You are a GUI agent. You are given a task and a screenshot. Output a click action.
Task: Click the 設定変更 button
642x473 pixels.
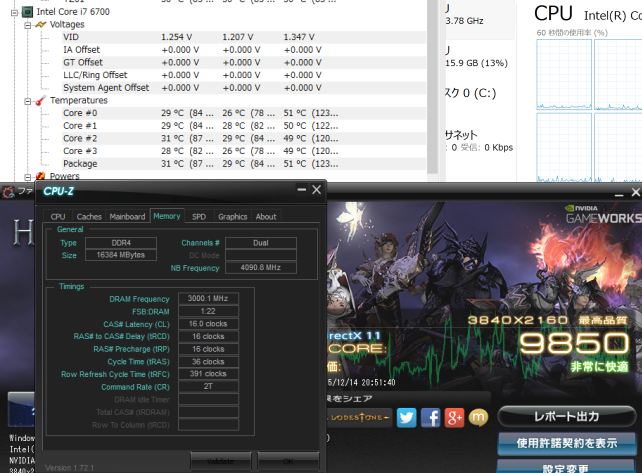click(567, 467)
